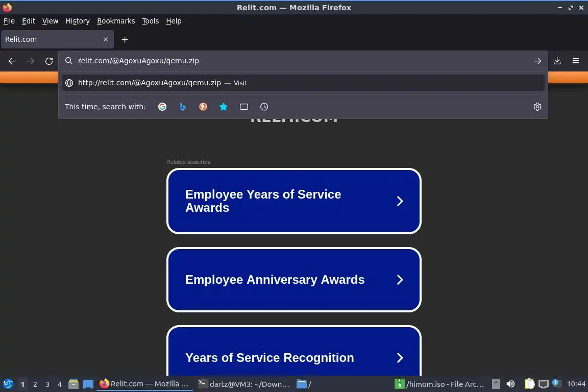Reload the current page

pos(49,61)
